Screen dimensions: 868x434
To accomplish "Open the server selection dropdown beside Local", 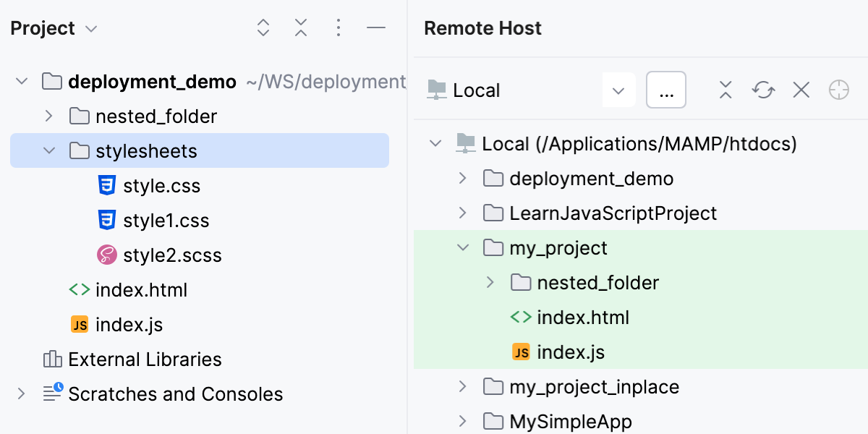I will pos(618,90).
